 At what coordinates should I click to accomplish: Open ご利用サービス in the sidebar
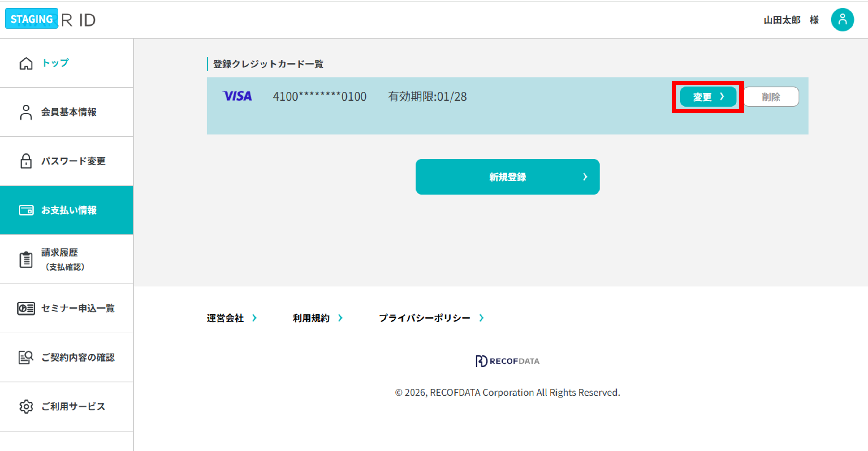(x=67, y=406)
